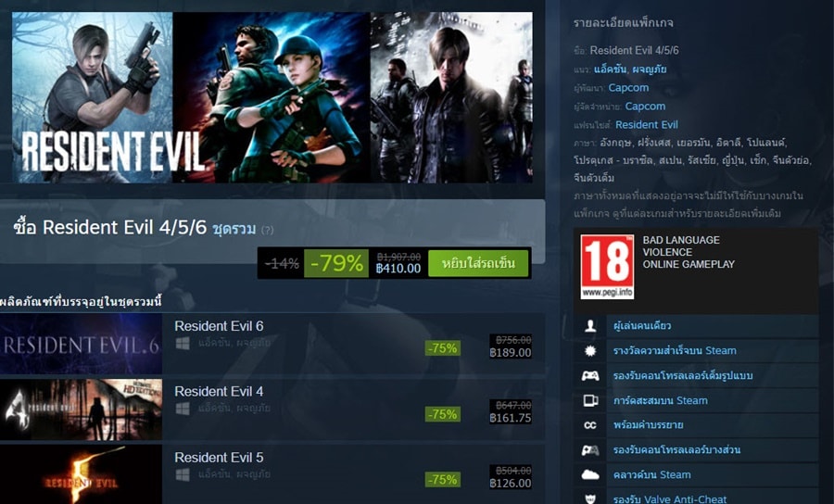Click the Steam Cloud icon
The height and width of the screenshot is (504, 834).
pos(590,474)
